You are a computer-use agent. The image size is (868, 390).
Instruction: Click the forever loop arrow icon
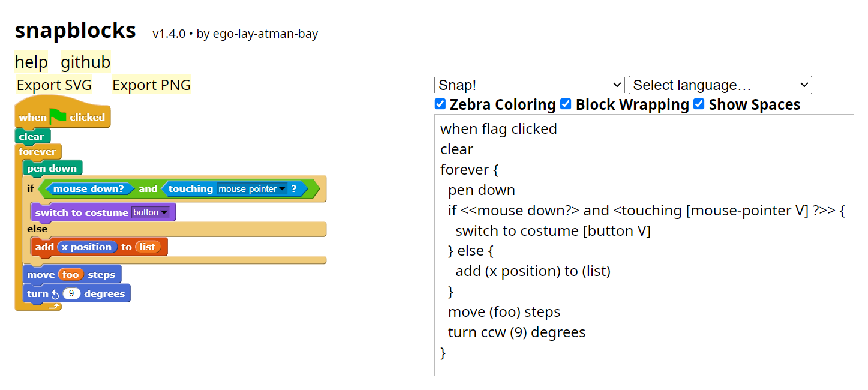[55, 307]
